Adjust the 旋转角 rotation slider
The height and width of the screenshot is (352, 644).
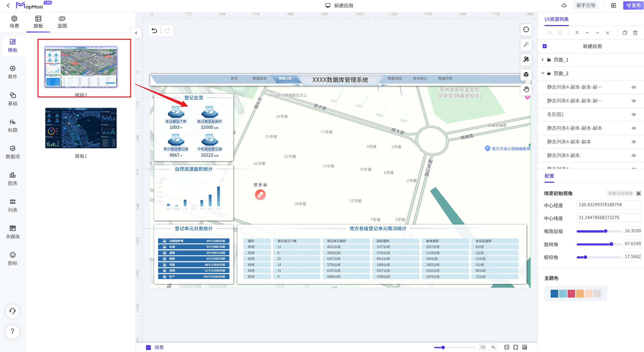click(x=599, y=244)
